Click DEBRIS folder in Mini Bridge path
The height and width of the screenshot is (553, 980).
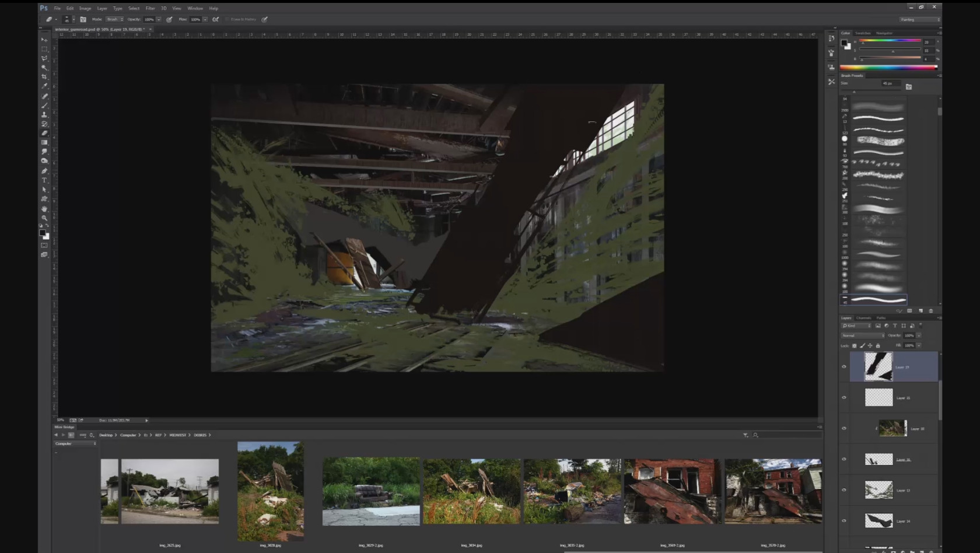coord(200,435)
